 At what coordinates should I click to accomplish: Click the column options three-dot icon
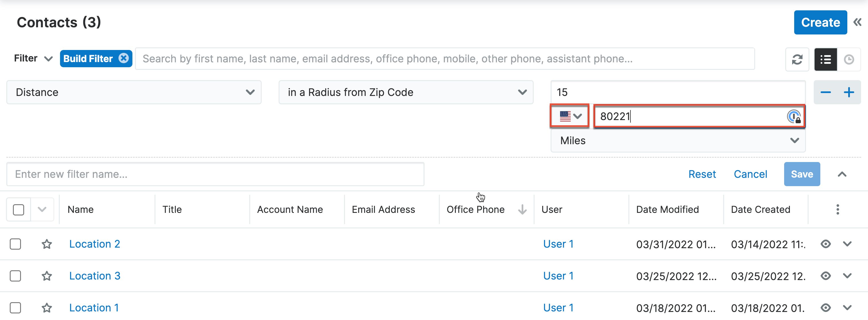(x=837, y=209)
